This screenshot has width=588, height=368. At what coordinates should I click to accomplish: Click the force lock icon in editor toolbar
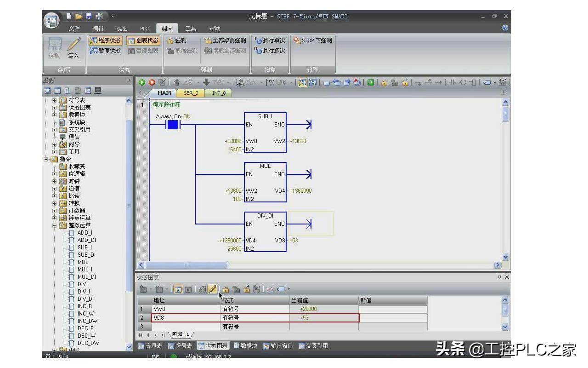point(384,82)
